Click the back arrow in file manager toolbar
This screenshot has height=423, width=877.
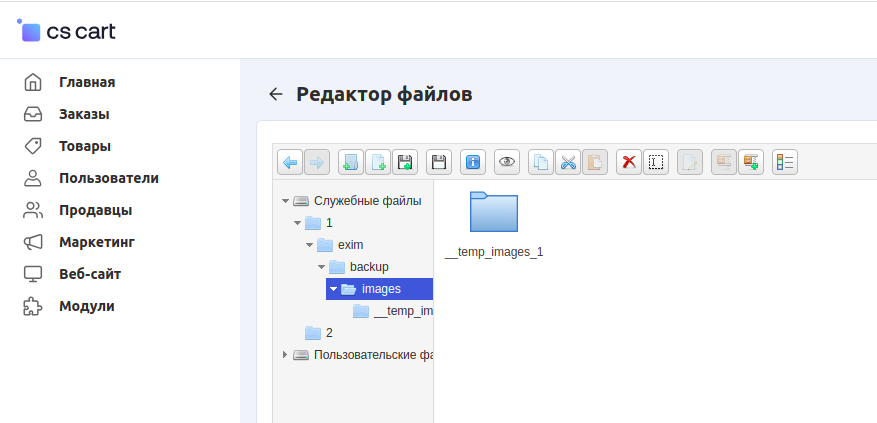tap(290, 163)
